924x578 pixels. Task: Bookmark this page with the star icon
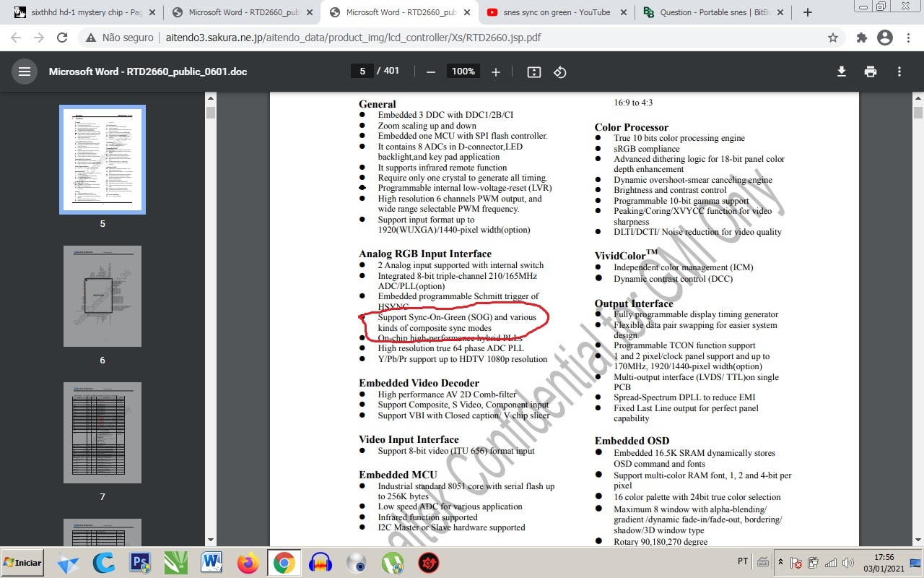[x=833, y=38]
